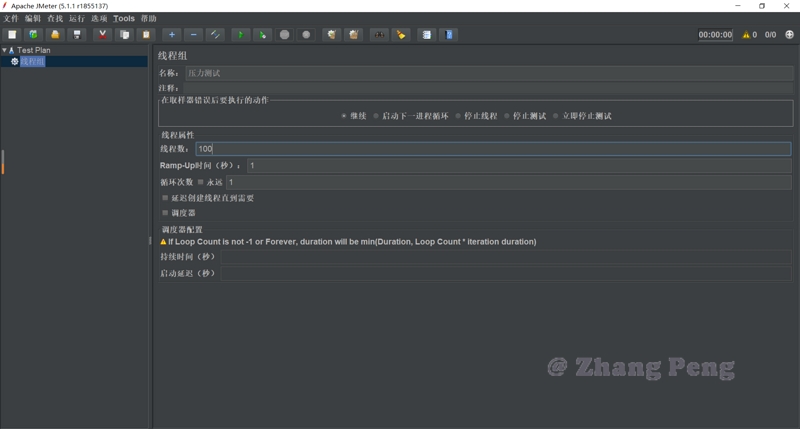
Task: Click the Save (floppy disk) toolbar icon
Action: [77, 34]
